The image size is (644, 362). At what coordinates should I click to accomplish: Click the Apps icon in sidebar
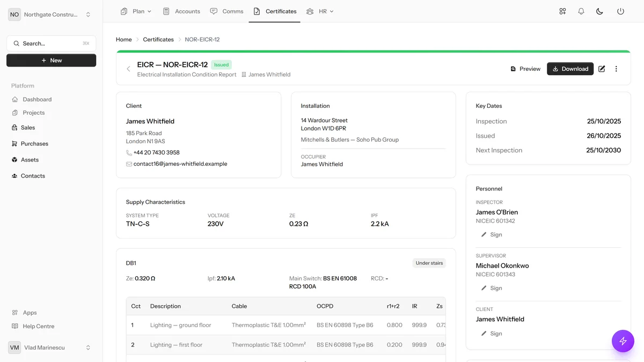click(15, 313)
